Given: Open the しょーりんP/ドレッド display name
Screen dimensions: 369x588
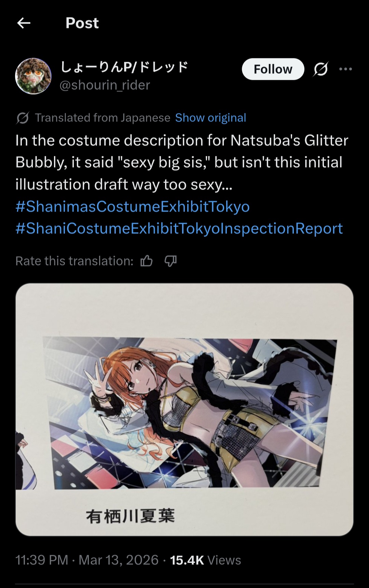Looking at the screenshot, I should tap(124, 67).
